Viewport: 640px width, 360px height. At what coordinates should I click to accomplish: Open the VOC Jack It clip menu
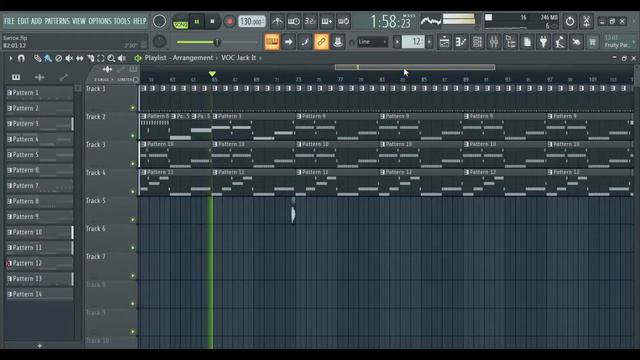point(238,58)
